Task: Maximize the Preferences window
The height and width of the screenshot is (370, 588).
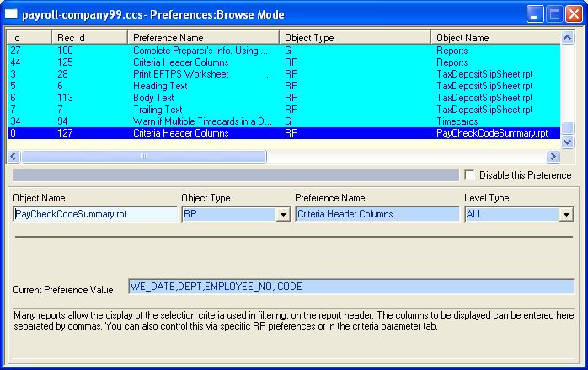Action: pos(554,14)
